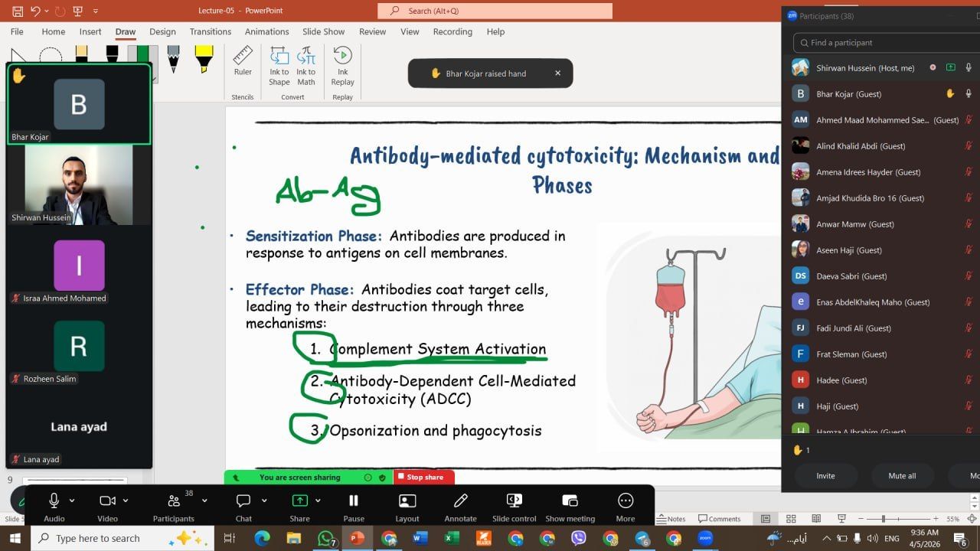Switch to the Slide Show tab
This screenshot has height=551, width=980.
point(323,31)
